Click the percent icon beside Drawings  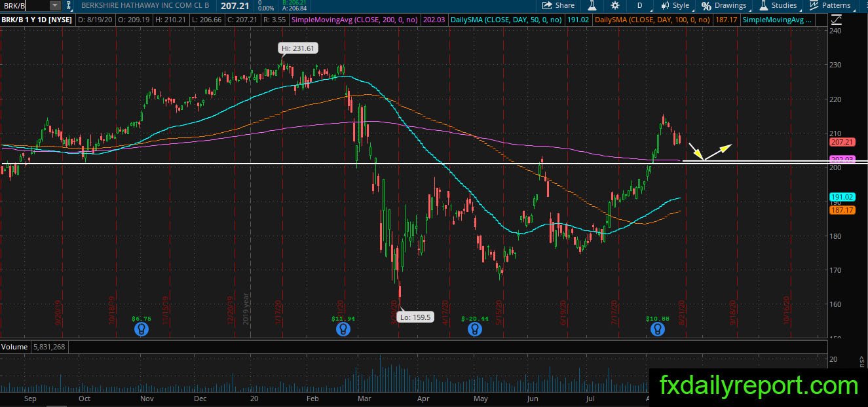[x=706, y=5]
